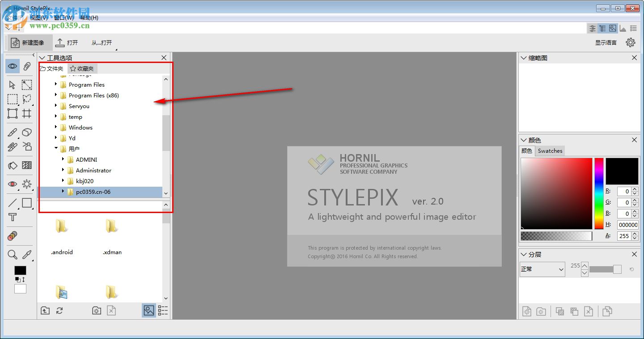Select the dashed-box move selection tool
This screenshot has width=644, height=339.
[x=27, y=85]
